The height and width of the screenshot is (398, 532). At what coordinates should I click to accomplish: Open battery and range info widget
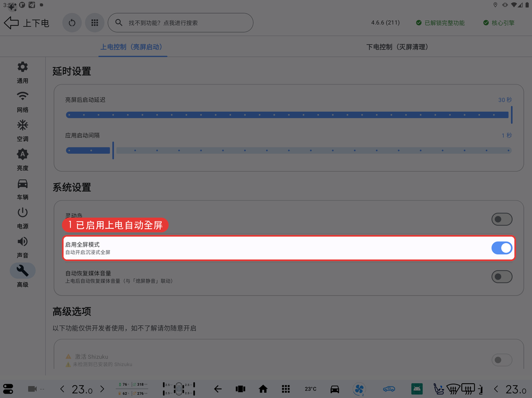coord(133,389)
